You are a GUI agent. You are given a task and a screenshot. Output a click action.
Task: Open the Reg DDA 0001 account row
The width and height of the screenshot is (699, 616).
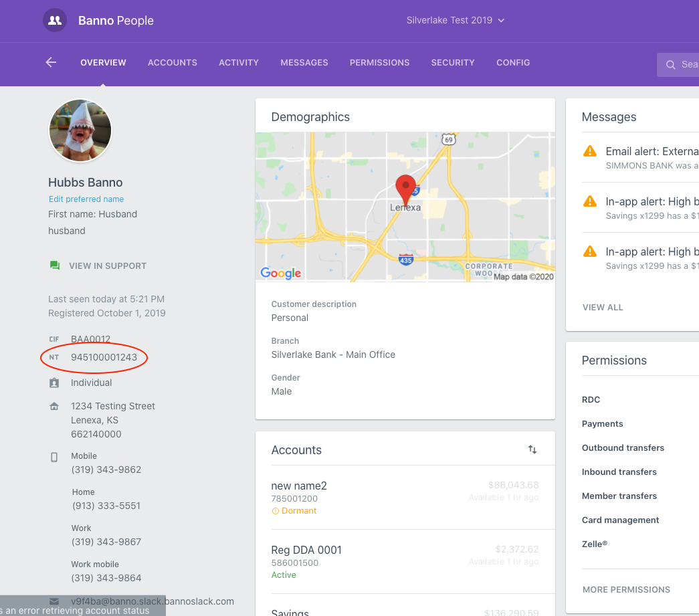[x=405, y=562]
